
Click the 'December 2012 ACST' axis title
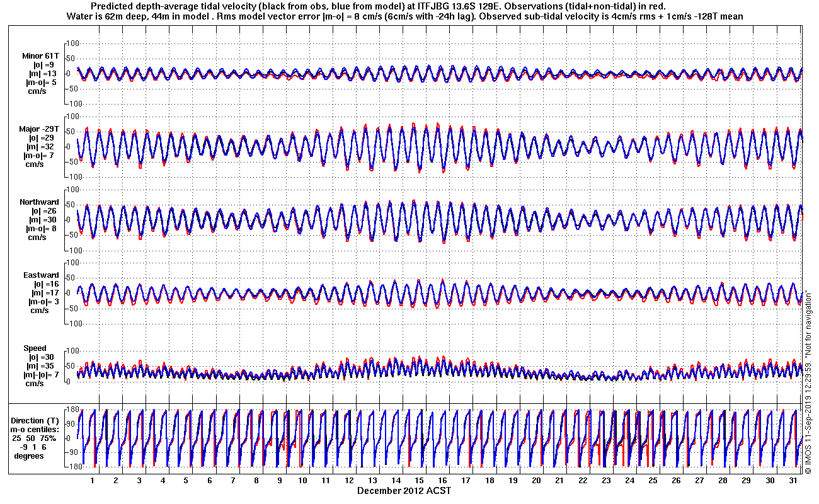tap(404, 490)
